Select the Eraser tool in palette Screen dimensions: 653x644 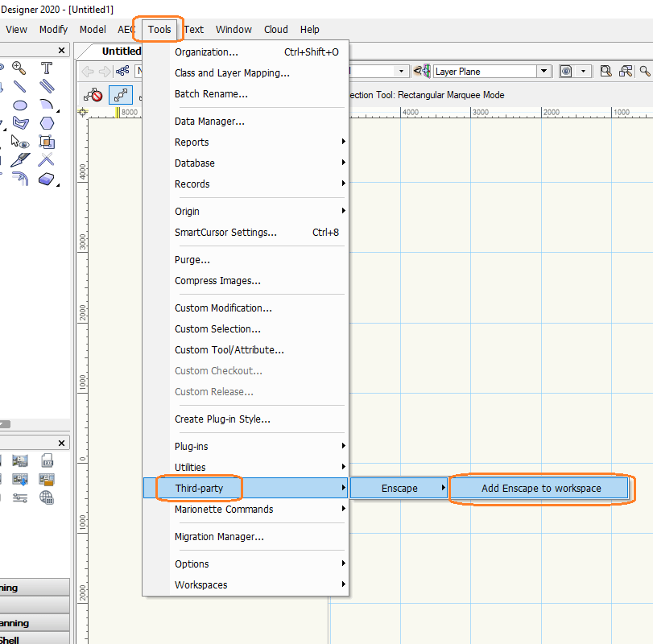click(x=47, y=178)
